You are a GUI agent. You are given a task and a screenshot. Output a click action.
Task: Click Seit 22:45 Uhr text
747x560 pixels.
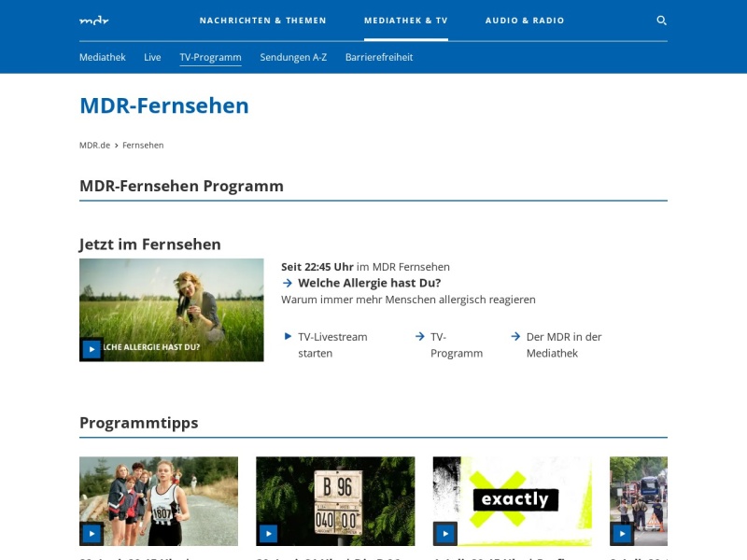317,267
